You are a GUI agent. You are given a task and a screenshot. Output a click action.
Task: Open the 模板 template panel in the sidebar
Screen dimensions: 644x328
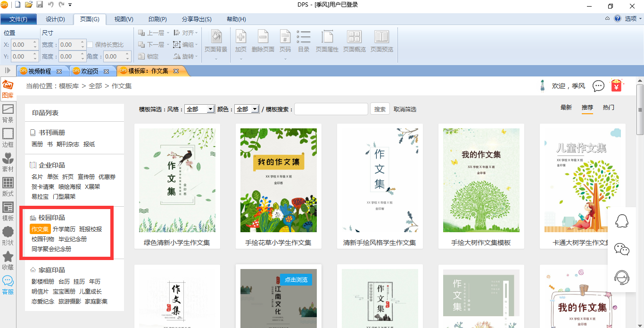coord(8,211)
